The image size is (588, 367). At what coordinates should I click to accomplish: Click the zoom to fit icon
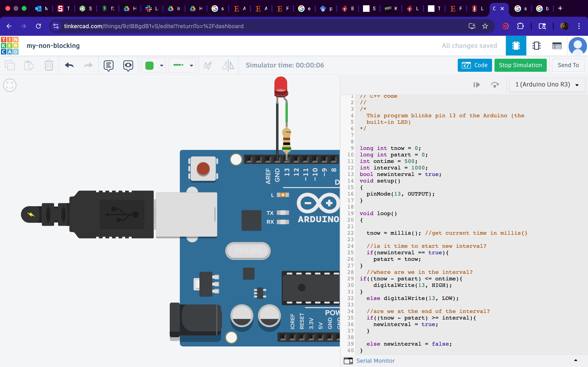(10, 85)
